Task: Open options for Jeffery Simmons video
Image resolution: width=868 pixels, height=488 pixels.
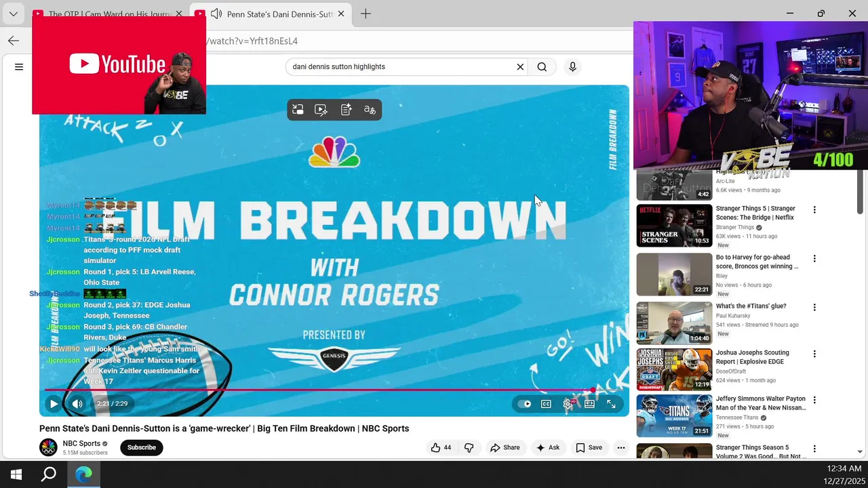Action: (814, 401)
